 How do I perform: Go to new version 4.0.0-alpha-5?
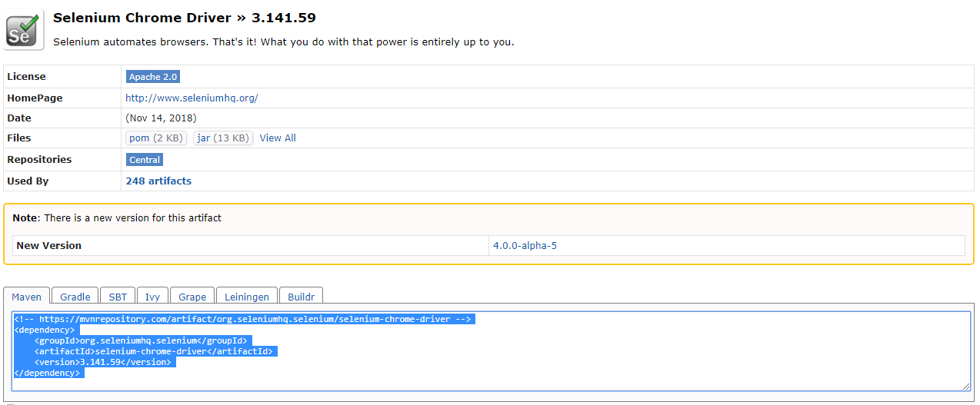tap(525, 246)
